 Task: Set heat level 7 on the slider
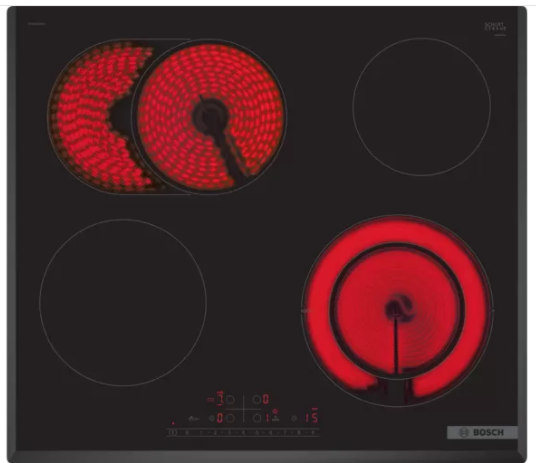click(x=285, y=433)
